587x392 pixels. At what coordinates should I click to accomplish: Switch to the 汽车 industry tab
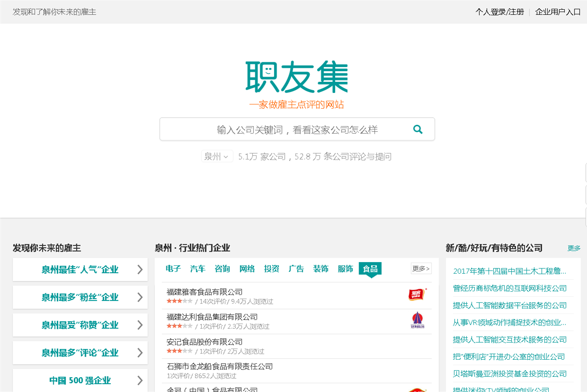click(x=198, y=269)
